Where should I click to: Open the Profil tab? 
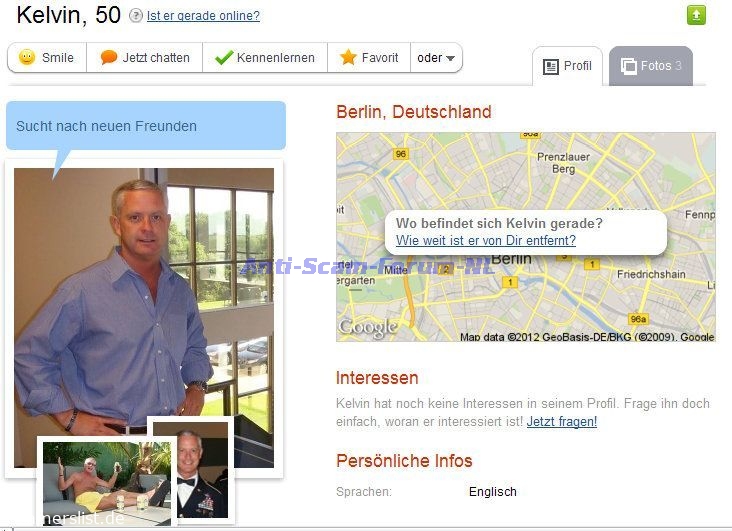(x=567, y=66)
